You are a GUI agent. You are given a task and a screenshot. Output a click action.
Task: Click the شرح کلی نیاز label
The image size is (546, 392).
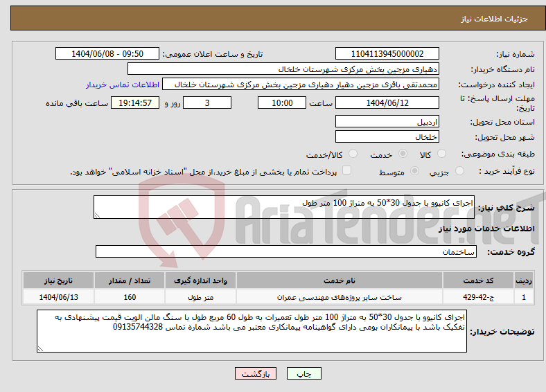coord(506,208)
